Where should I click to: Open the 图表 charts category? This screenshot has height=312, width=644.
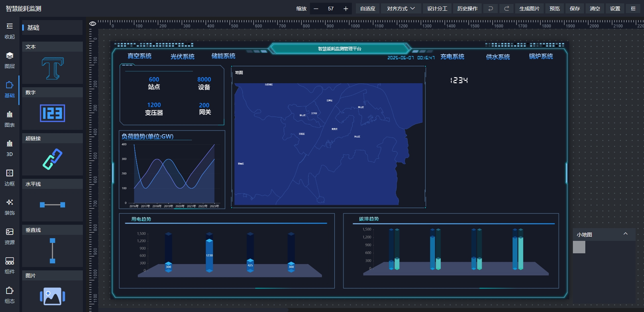[x=10, y=119]
